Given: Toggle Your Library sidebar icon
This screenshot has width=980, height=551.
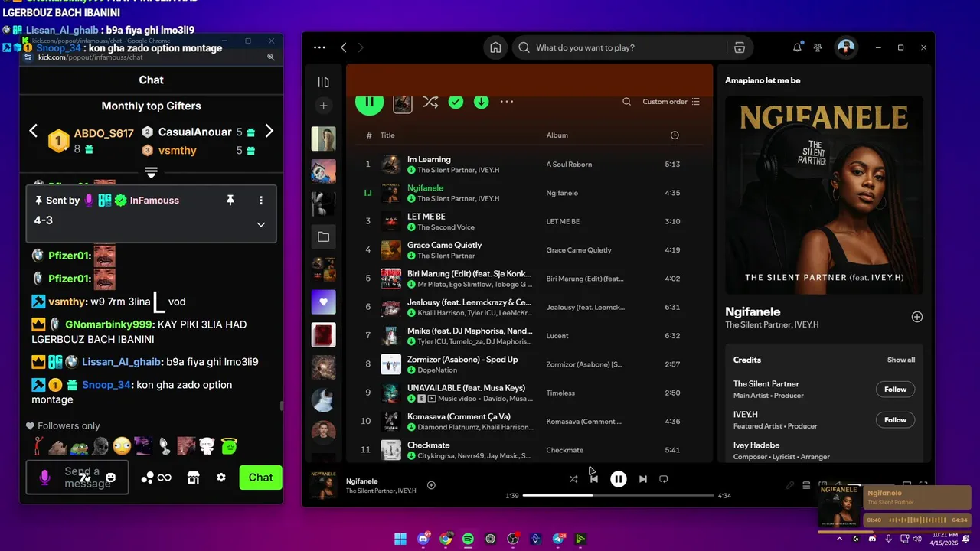Looking at the screenshot, I should pos(323,82).
